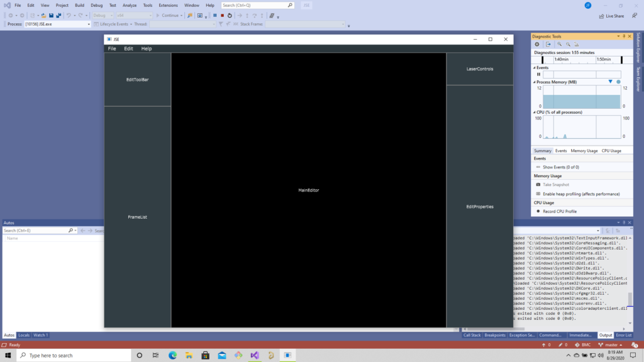Image resolution: width=644 pixels, height=362 pixels.
Task: Click the Stop Debugging red square icon
Action: click(222, 15)
